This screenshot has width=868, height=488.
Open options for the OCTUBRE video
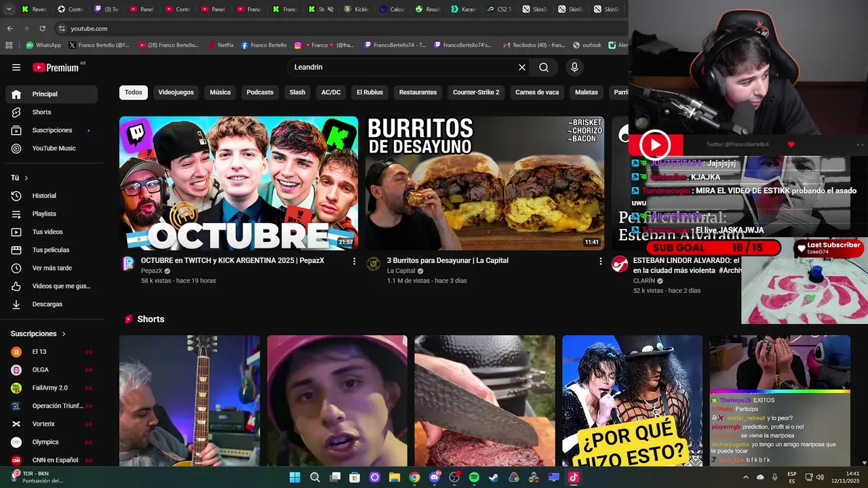[354, 261]
